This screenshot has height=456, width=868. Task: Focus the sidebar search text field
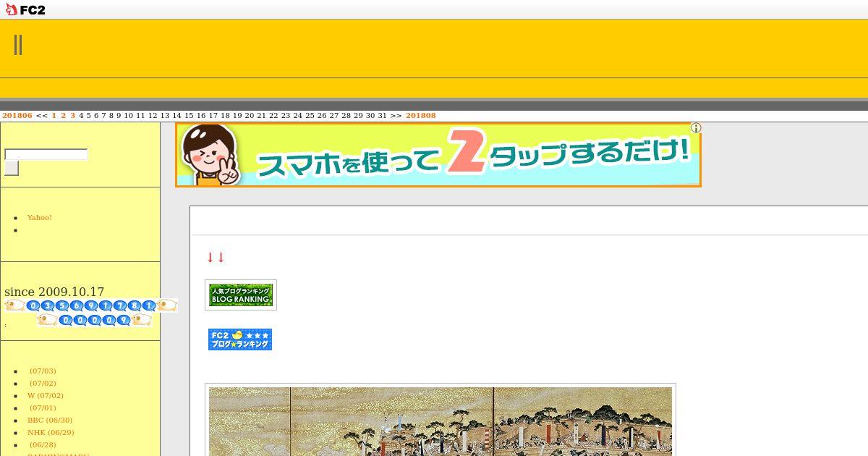pos(46,154)
